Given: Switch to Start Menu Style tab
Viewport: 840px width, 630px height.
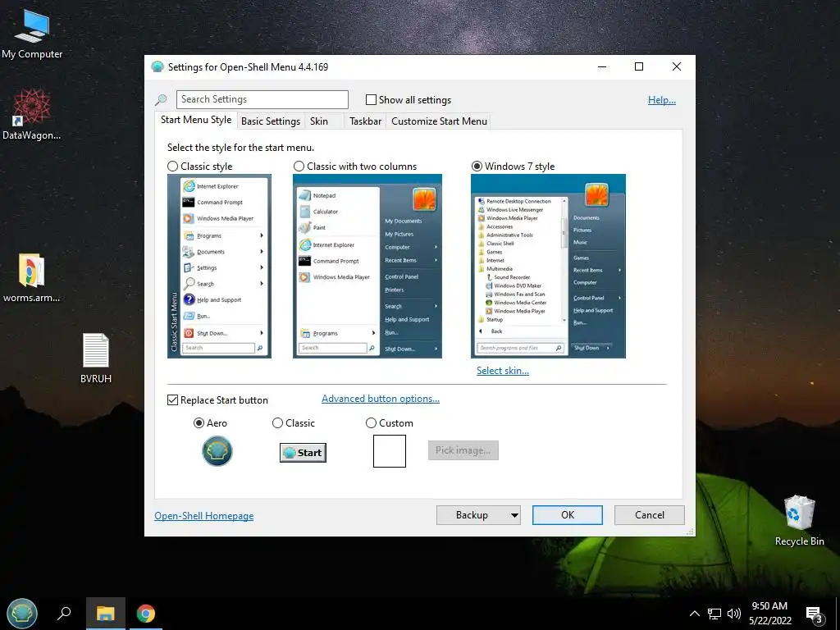Looking at the screenshot, I should click(x=196, y=120).
